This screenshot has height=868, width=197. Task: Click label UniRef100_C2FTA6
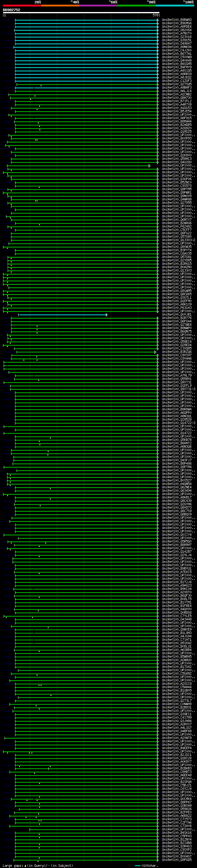click(177, 822)
